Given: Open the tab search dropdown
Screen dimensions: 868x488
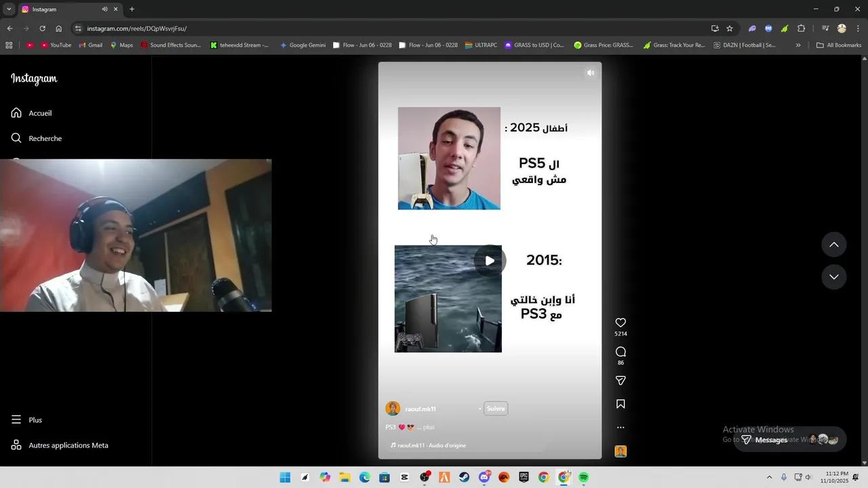Looking at the screenshot, I should (9, 9).
